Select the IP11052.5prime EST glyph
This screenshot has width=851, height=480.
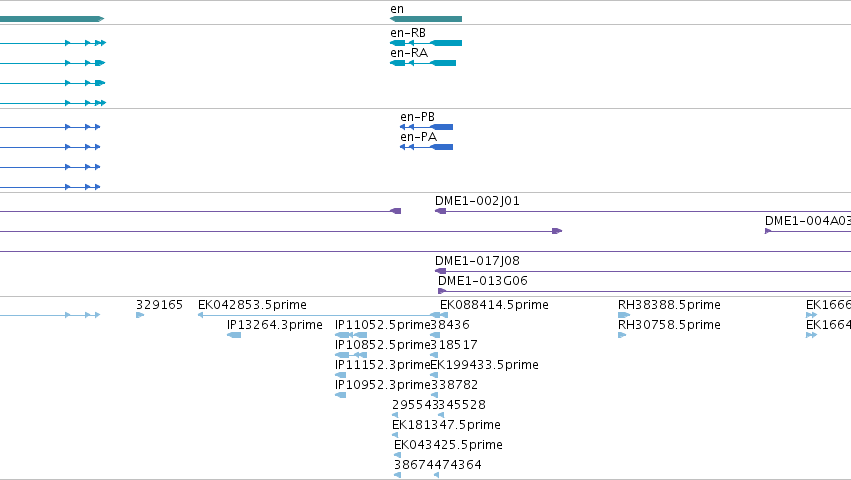tap(351, 335)
